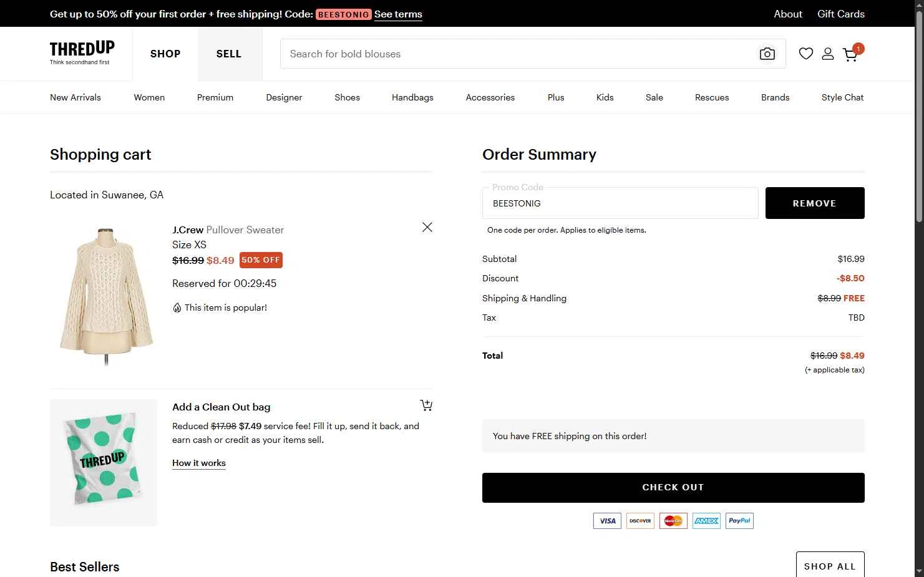Open the How it works link
The image size is (924, 577).
[199, 463]
